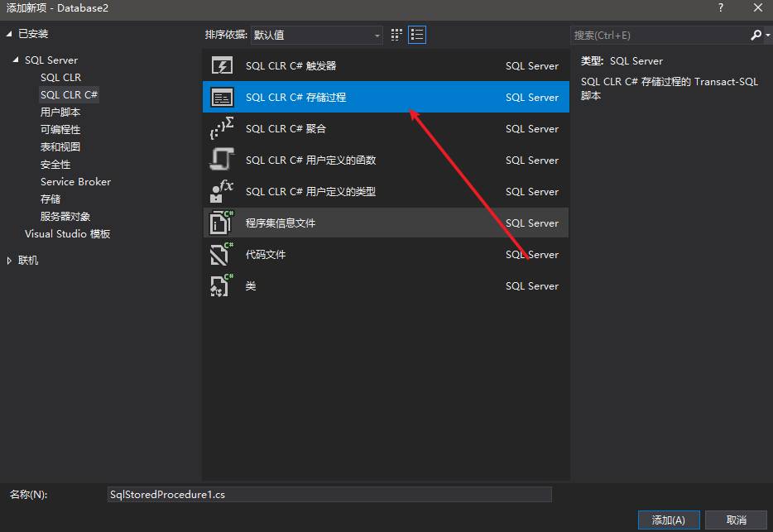Select the 用户定义的类型 template icon

pos(222,192)
